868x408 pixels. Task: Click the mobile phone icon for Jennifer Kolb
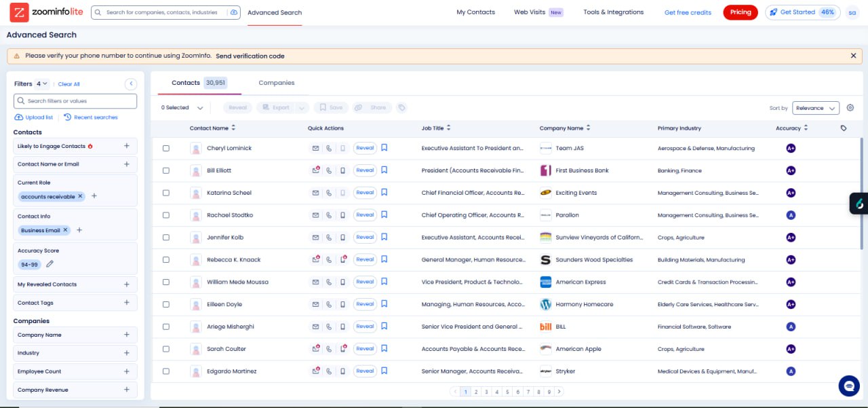(342, 238)
